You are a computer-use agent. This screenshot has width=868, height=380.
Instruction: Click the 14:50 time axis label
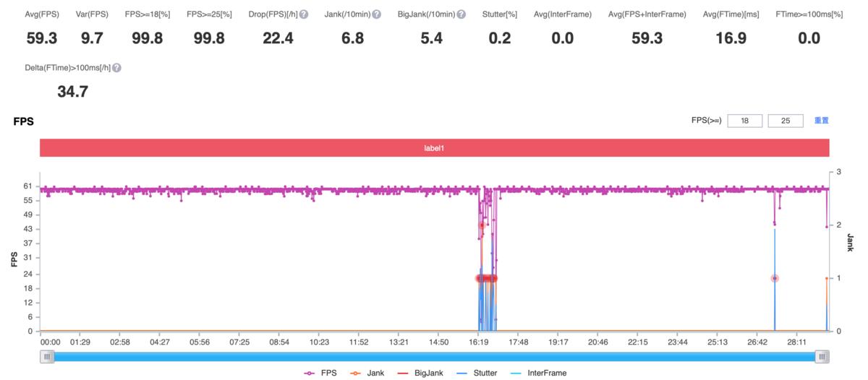438,342
